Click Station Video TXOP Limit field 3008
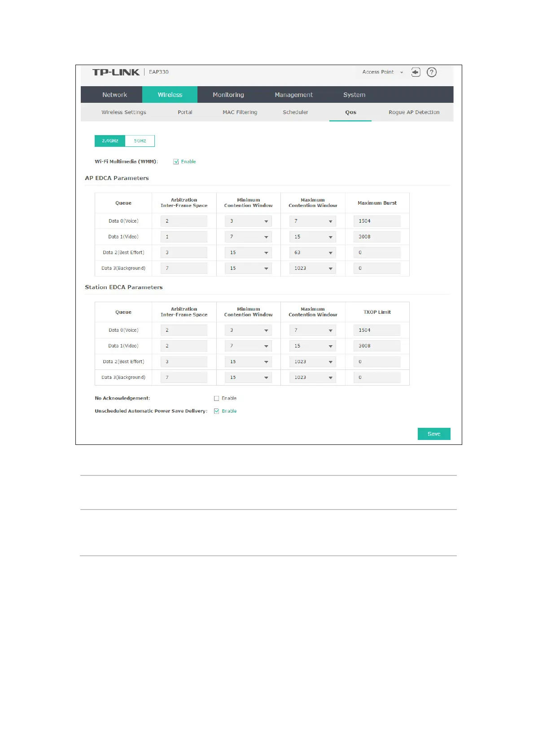This screenshot has height=756, width=534. click(x=377, y=346)
